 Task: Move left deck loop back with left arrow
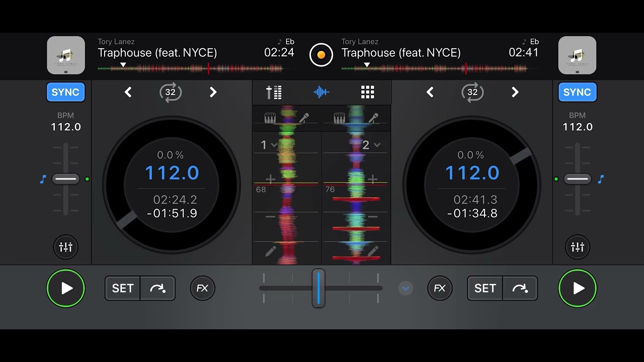tap(128, 92)
